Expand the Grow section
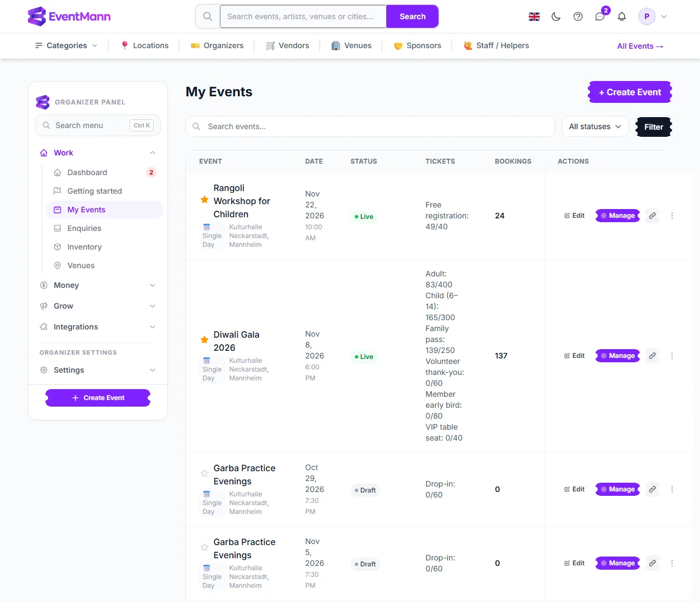Viewport: 700px width, 602px height. [x=98, y=306]
